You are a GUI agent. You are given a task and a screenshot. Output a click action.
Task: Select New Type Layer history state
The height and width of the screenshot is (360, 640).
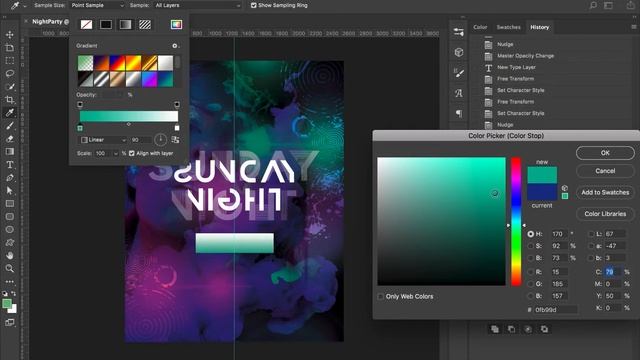pyautogui.click(x=516, y=67)
